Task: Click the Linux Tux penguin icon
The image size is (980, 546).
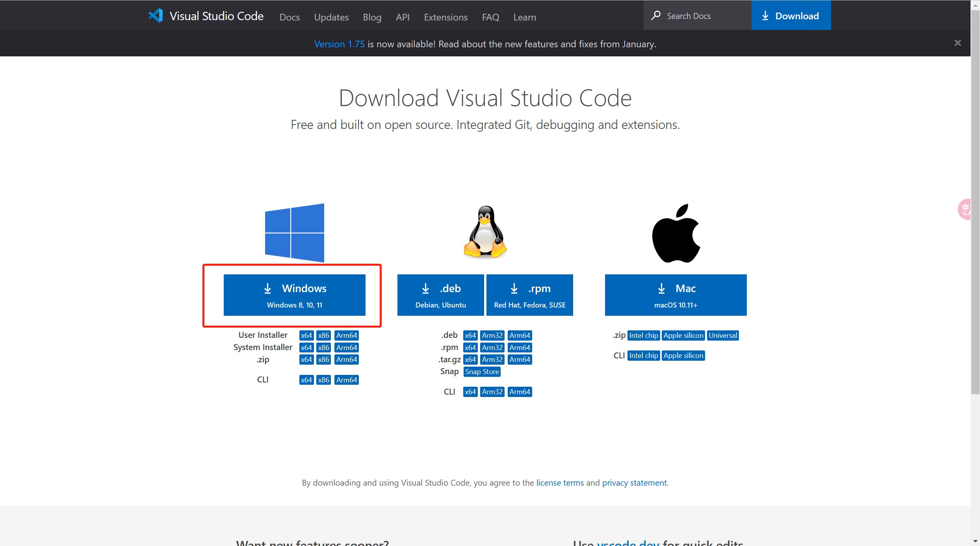Action: [485, 232]
